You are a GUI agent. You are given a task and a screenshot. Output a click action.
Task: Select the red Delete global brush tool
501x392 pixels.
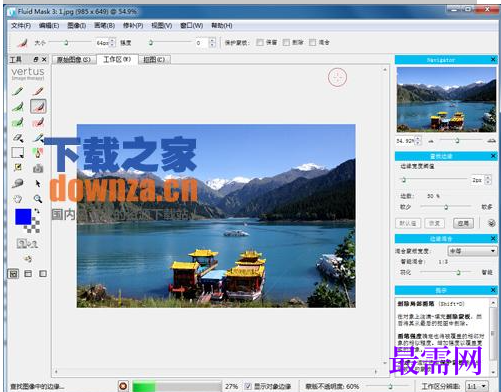[38, 122]
